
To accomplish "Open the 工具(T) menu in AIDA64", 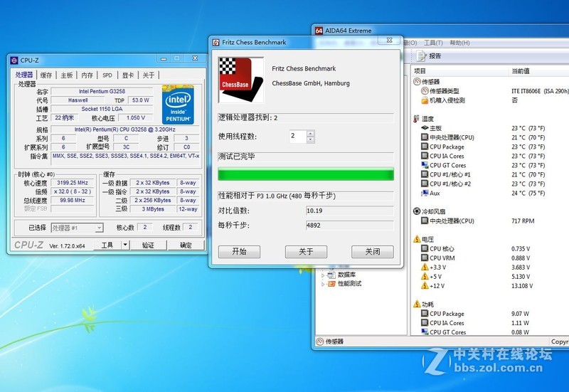I will coord(433,43).
